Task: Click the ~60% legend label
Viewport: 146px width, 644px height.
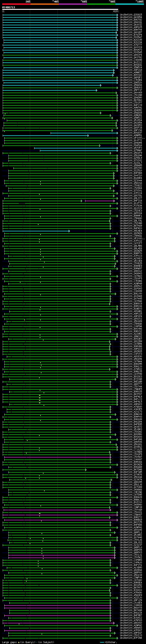Action: [83, 2]
